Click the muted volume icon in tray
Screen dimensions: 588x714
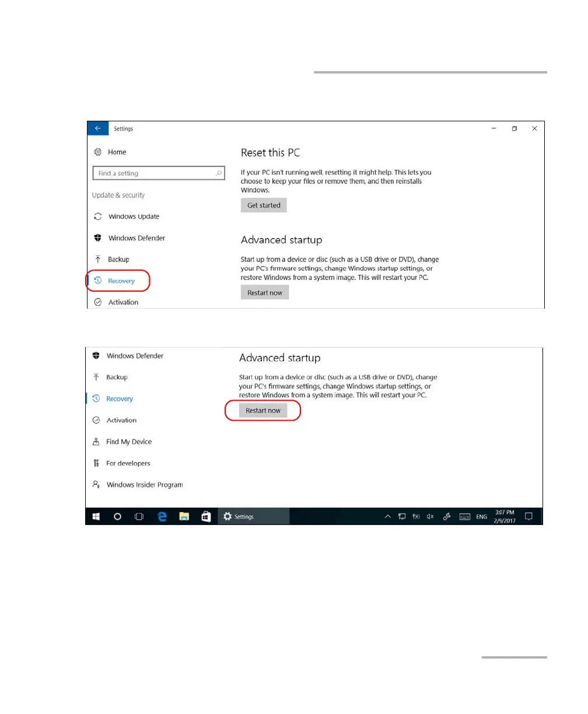pyautogui.click(x=430, y=516)
